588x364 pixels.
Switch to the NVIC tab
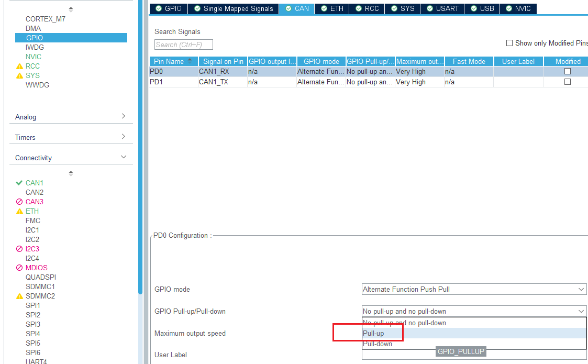[518, 8]
